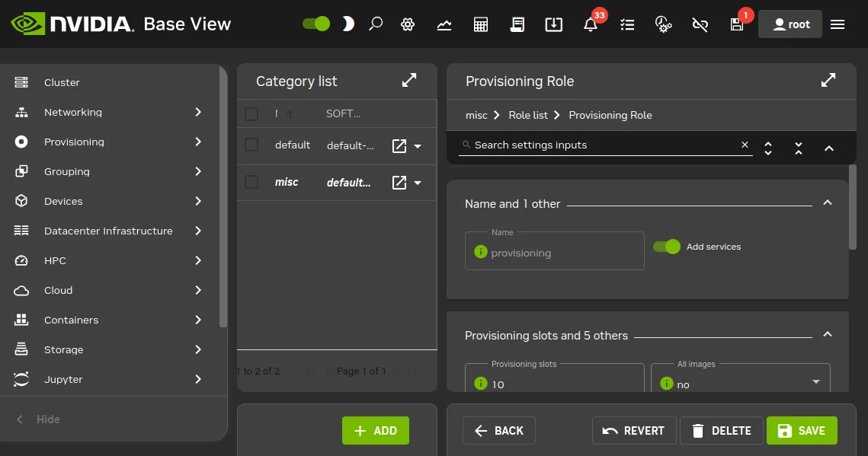Open dropdown arrow for misc category row
Viewport: 868px width, 456px height.
pos(418,183)
